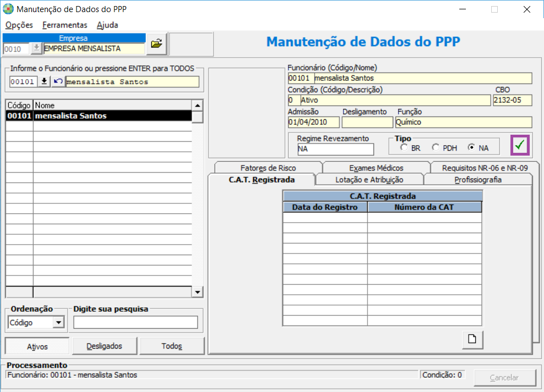Click the Empresa code field 0010
The height and width of the screenshot is (392, 544).
pyautogui.click(x=17, y=49)
